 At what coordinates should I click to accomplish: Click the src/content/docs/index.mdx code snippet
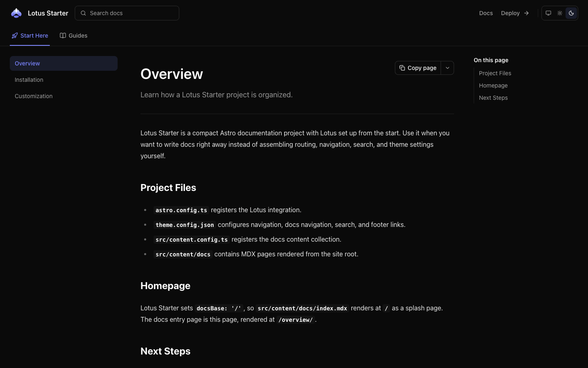(x=302, y=308)
